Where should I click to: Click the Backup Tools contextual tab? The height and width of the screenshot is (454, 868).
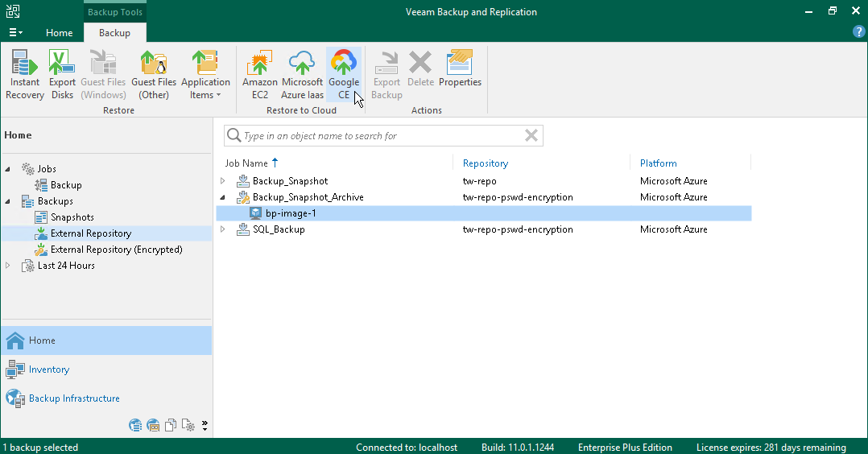coord(114,11)
